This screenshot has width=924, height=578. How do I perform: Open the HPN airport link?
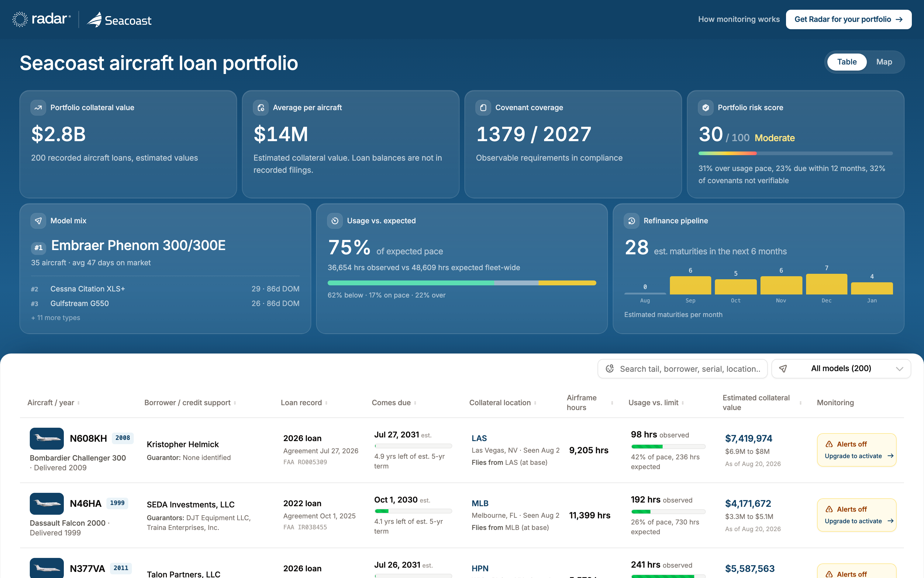tap(480, 569)
